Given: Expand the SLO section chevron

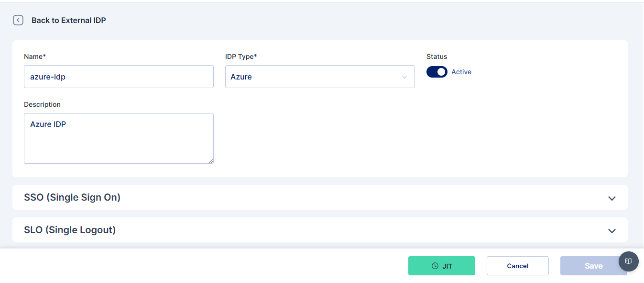Looking at the screenshot, I should 612,231.
